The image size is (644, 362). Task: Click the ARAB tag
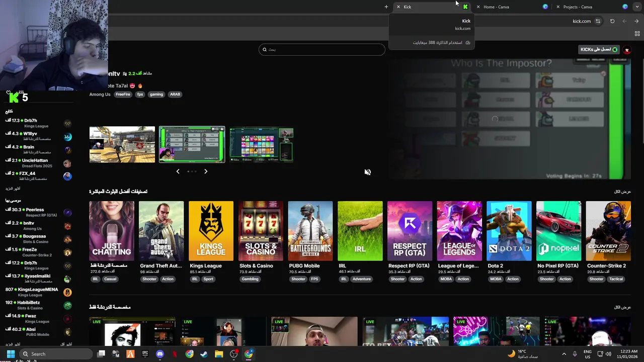tap(175, 94)
